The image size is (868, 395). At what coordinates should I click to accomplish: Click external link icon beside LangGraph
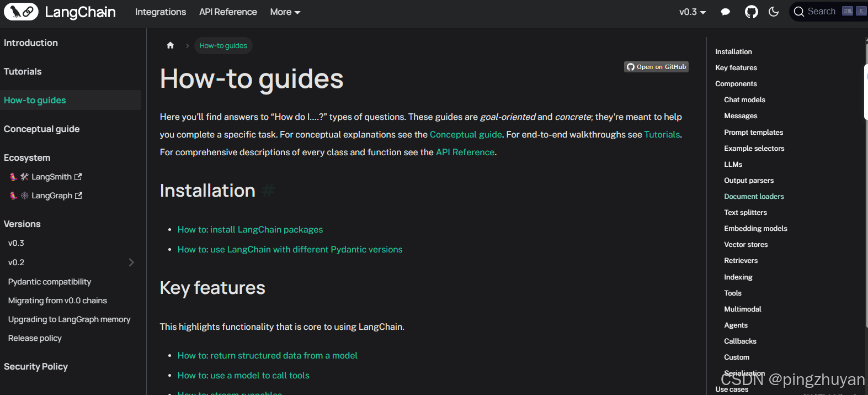(78, 196)
